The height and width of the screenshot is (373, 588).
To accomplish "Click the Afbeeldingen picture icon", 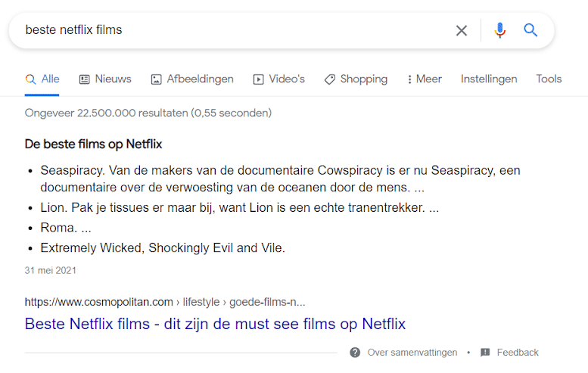I will tap(157, 79).
